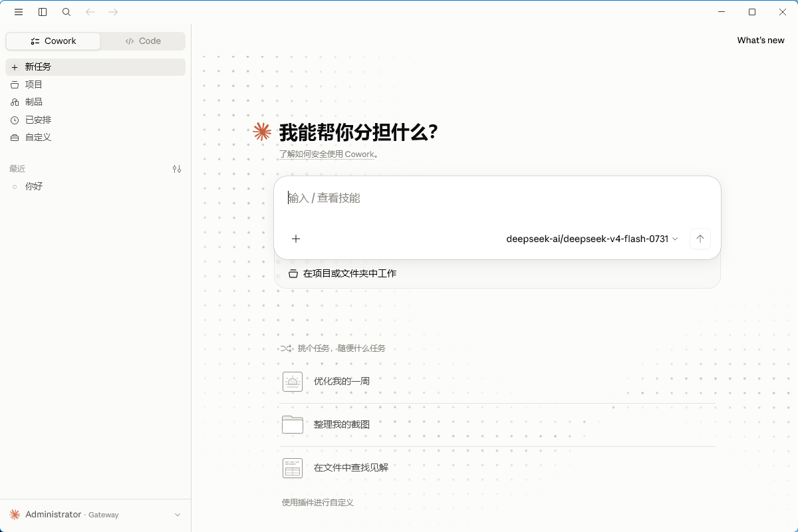Select the 在文件中查找见解 suggestion
Screen dimensions: 798x532
[x=497, y=467]
